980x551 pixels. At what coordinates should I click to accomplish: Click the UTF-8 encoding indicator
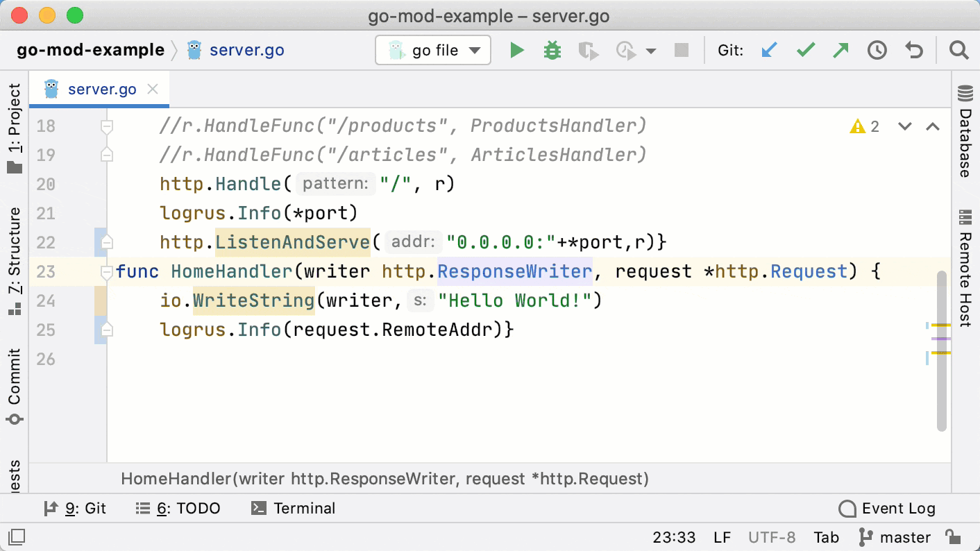pyautogui.click(x=772, y=536)
